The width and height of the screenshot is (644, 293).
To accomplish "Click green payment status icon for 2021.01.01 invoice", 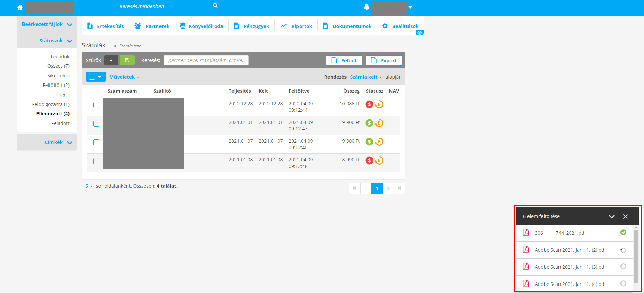I will pos(369,123).
